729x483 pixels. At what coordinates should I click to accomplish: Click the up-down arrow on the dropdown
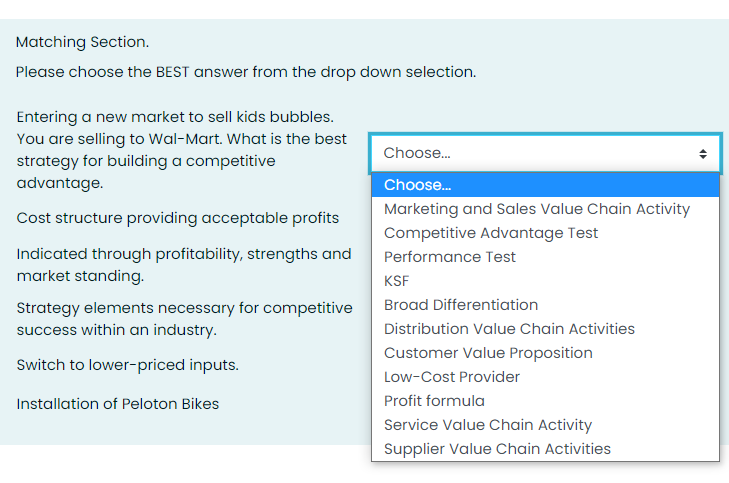point(703,154)
